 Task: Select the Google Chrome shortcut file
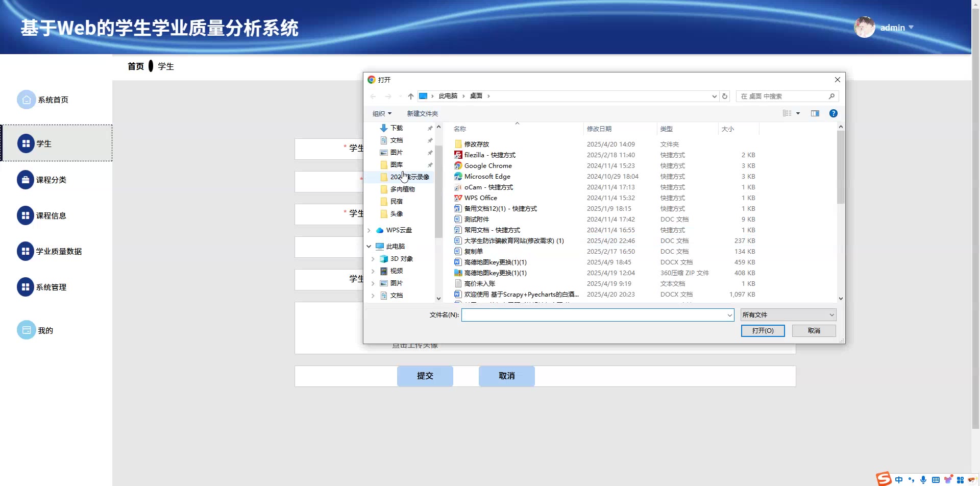click(x=487, y=166)
